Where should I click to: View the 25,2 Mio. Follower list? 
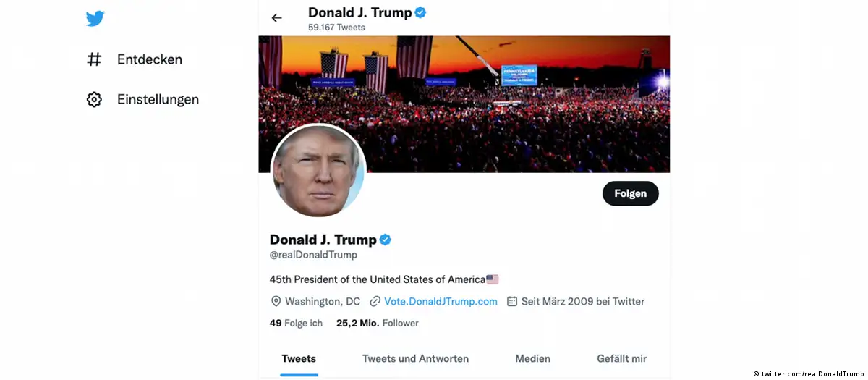(x=377, y=323)
